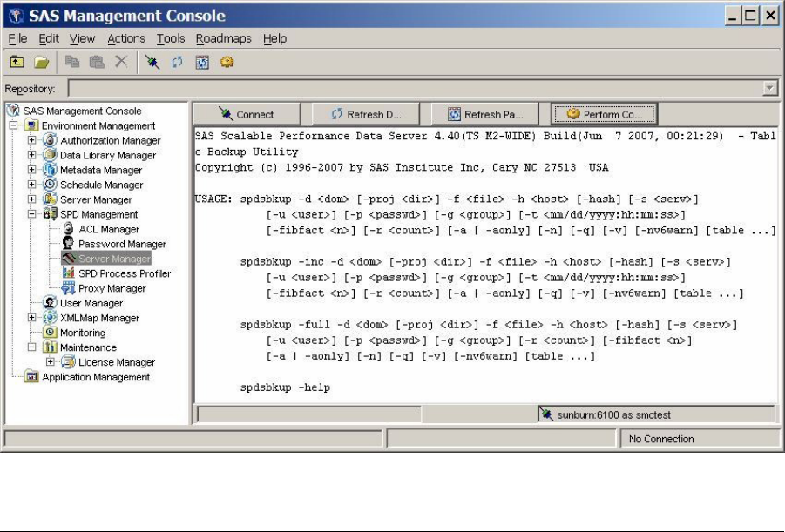Select the SPD Process Profiler label
The image size is (785, 532).
click(x=125, y=273)
